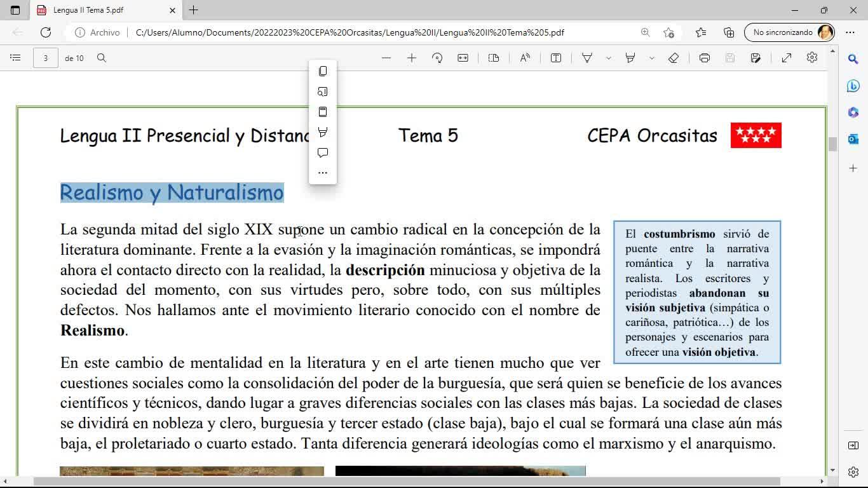
Task: Open the tab actions menu
Action: coord(15,10)
